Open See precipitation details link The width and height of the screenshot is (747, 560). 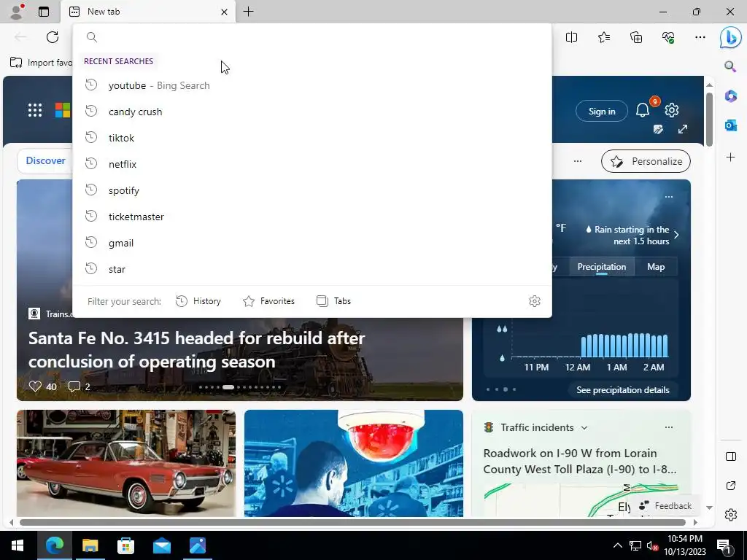(x=623, y=389)
